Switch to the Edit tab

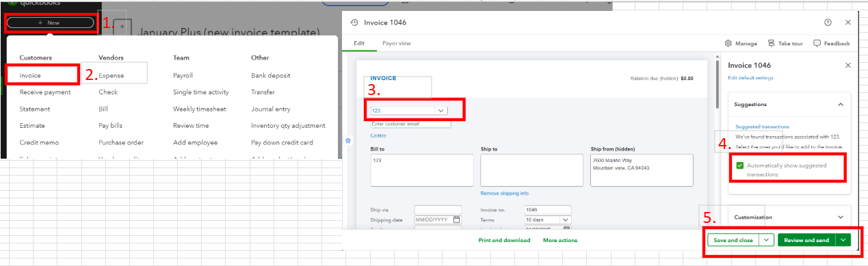point(359,43)
